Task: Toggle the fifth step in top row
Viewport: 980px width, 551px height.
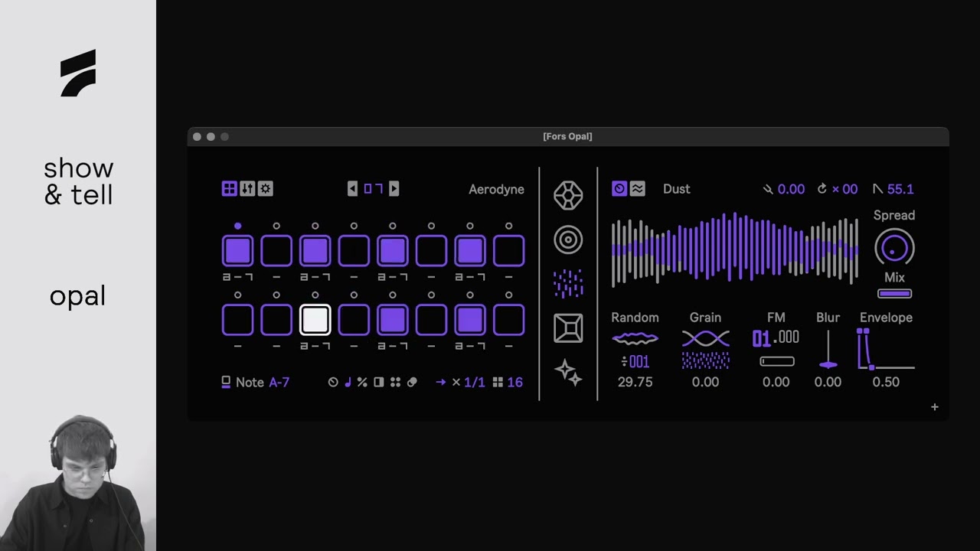Action: [393, 251]
